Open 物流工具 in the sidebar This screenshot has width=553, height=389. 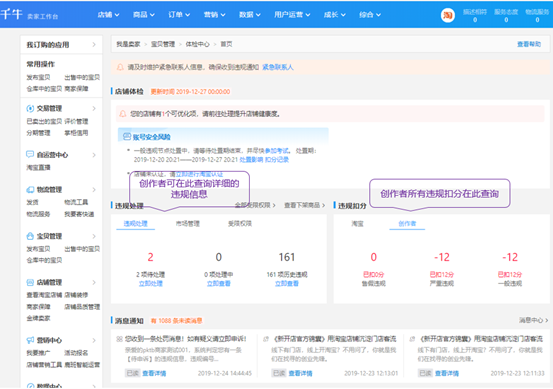click(x=76, y=202)
